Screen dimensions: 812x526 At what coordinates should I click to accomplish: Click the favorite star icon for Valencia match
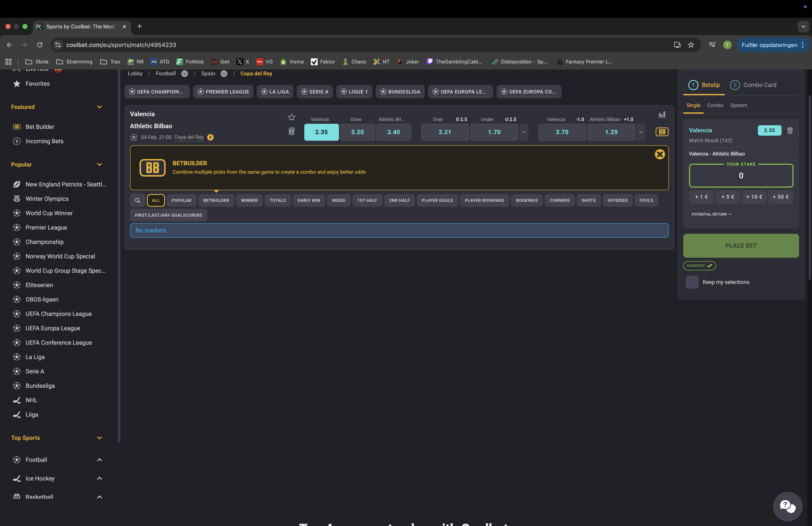tap(291, 117)
